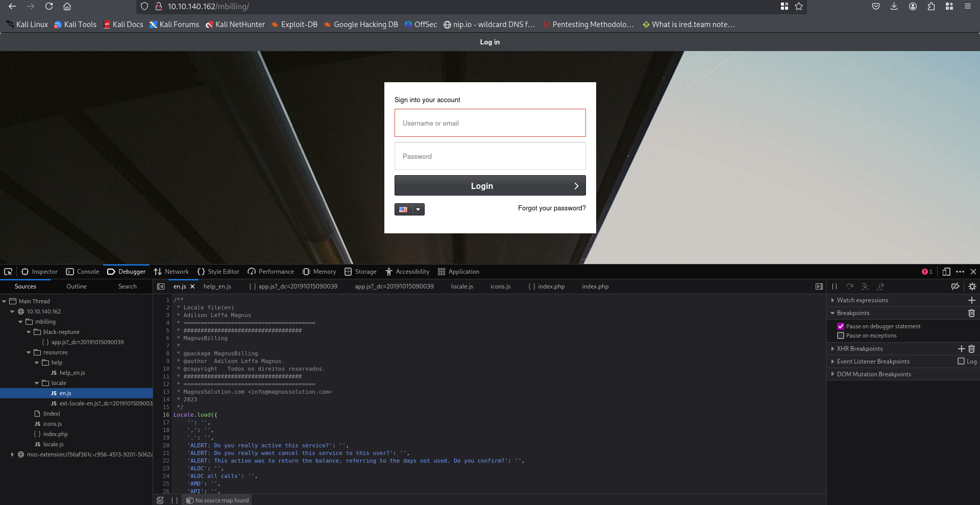
Task: Enable Pause on exceptions
Action: [841, 335]
